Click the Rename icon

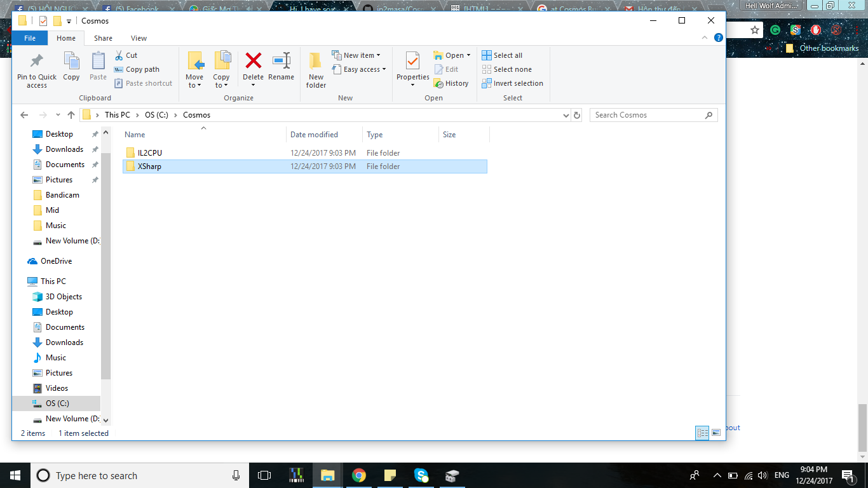point(281,61)
